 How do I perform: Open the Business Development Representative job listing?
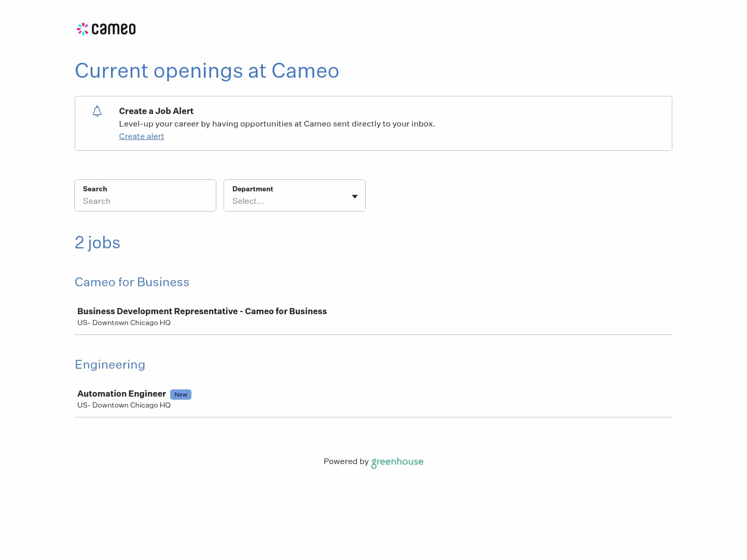click(x=202, y=311)
